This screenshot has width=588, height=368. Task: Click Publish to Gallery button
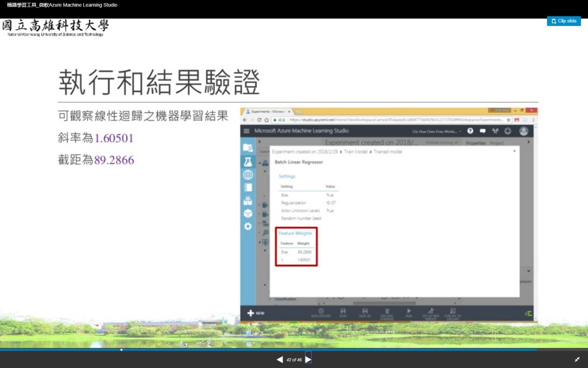tap(452, 313)
